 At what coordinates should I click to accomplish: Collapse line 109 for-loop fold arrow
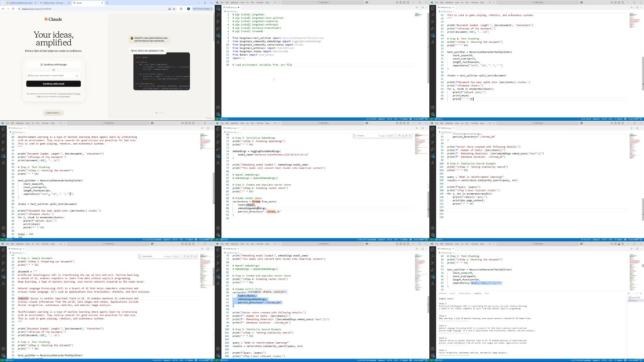[x=445, y=194]
